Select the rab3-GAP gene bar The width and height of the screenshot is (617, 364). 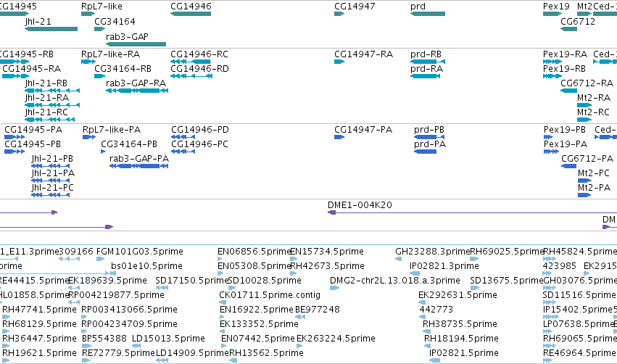pos(136,44)
